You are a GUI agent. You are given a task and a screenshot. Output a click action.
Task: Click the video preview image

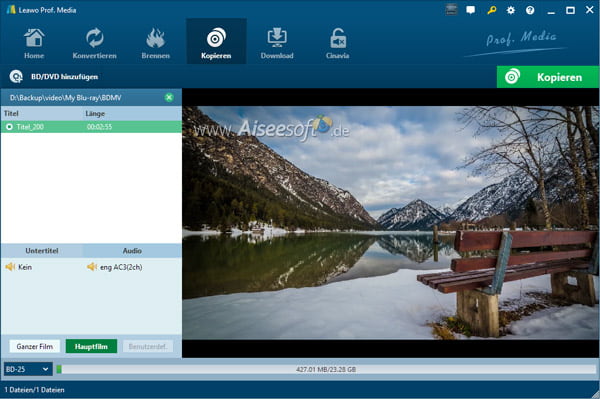(391, 223)
